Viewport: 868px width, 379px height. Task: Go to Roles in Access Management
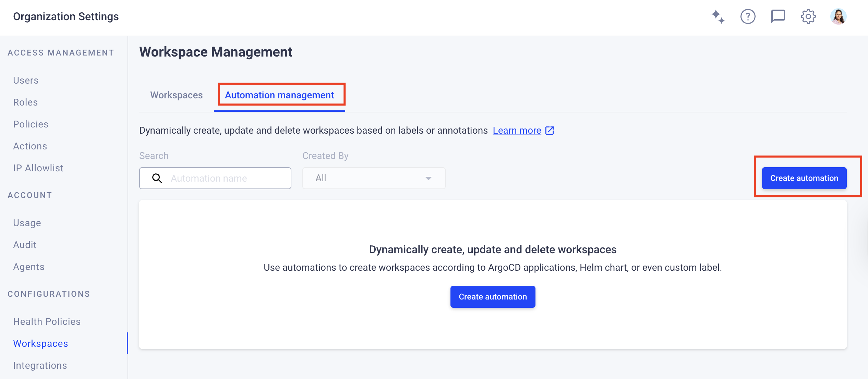(x=25, y=102)
